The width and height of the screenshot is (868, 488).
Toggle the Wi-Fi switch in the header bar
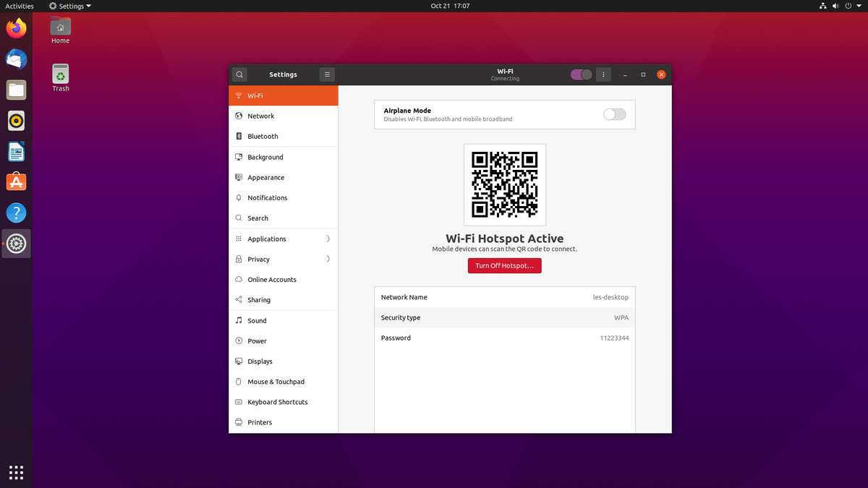click(x=581, y=74)
